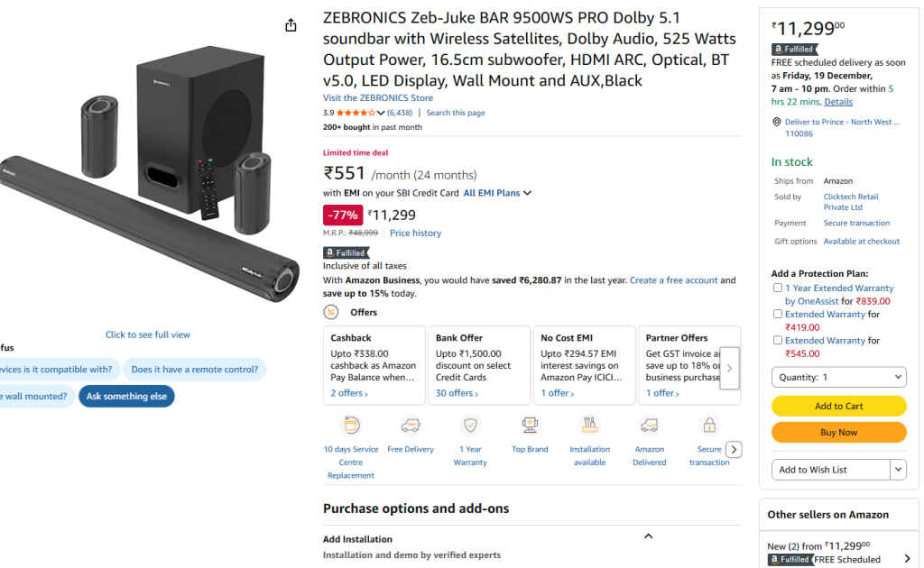This screenshot has width=924, height=568.
Task: Click the Ask something else chip
Action: pos(126,396)
